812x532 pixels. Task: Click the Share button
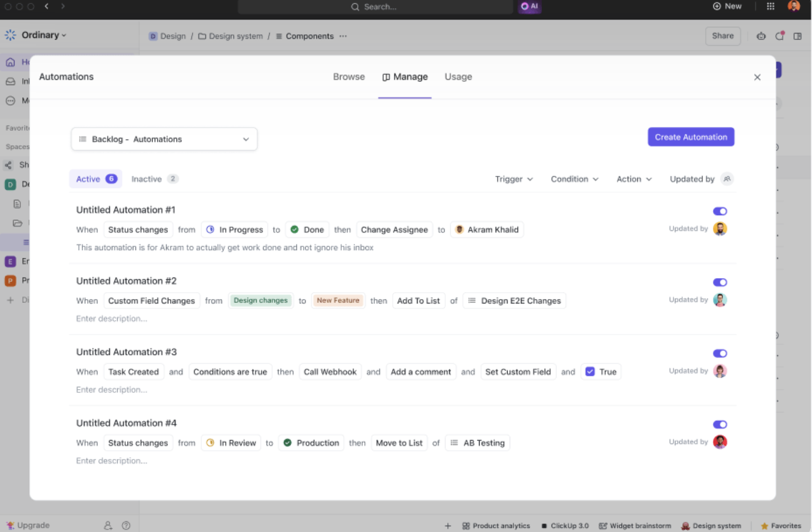(x=723, y=36)
